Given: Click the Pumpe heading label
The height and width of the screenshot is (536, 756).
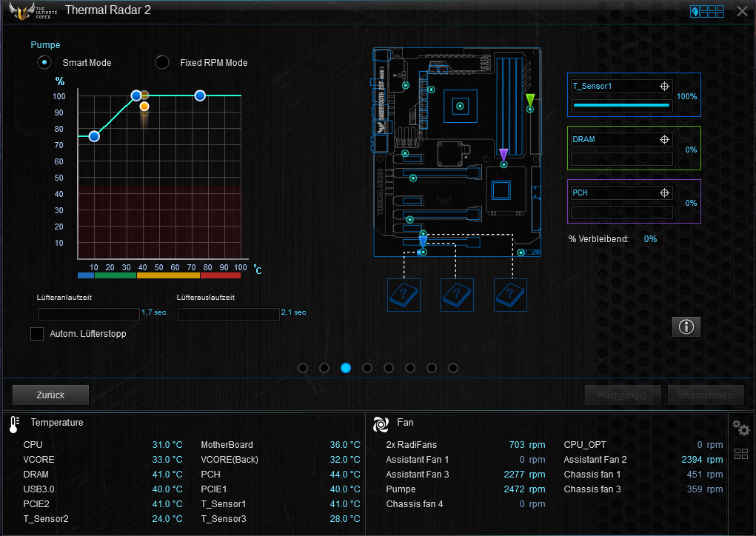Looking at the screenshot, I should point(45,45).
